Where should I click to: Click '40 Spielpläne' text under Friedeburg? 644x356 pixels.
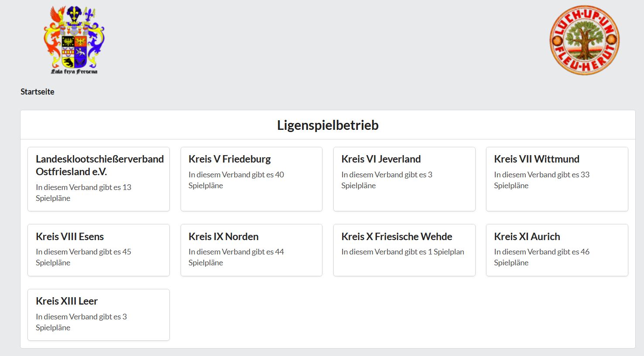tap(236, 180)
